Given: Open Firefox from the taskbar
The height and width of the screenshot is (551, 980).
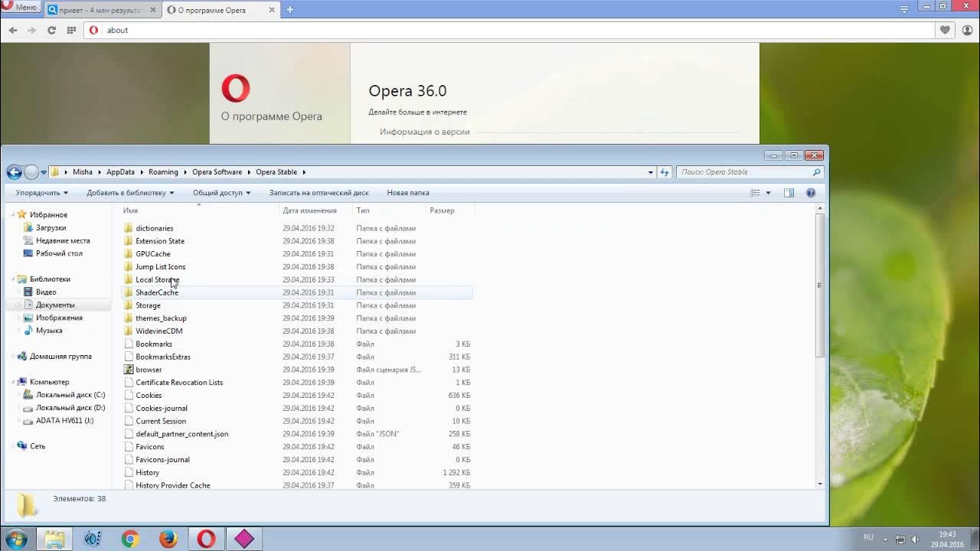Looking at the screenshot, I should (x=168, y=539).
